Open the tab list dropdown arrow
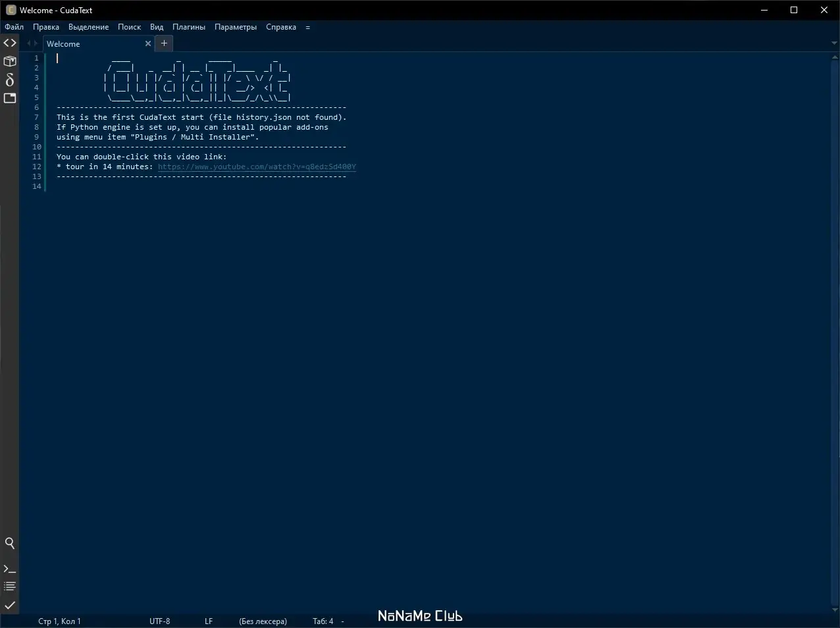Screen dimensions: 840x628 coord(834,43)
